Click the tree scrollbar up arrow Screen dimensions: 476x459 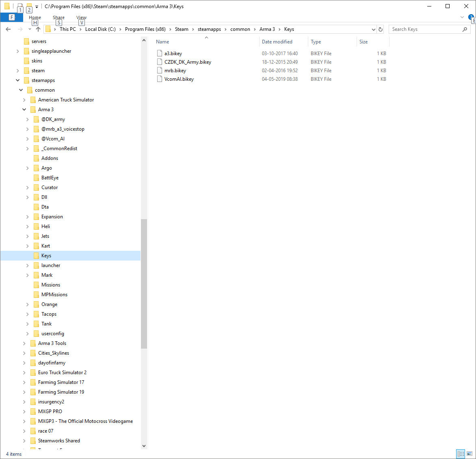coord(144,40)
